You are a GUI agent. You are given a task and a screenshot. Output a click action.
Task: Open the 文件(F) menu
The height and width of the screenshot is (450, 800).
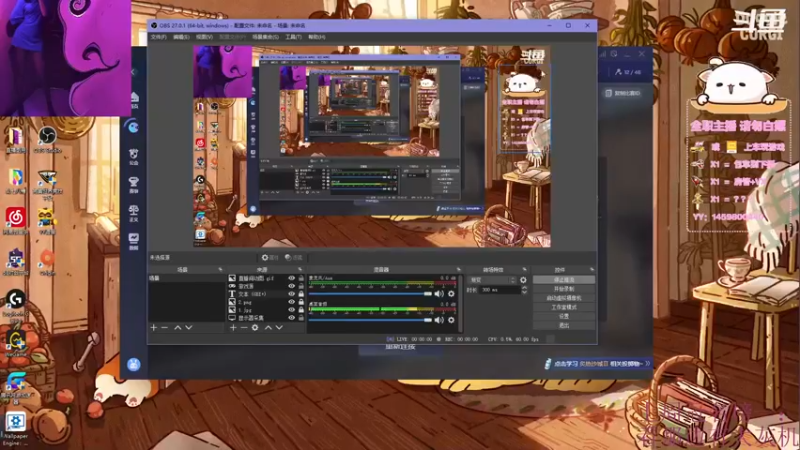point(159,37)
